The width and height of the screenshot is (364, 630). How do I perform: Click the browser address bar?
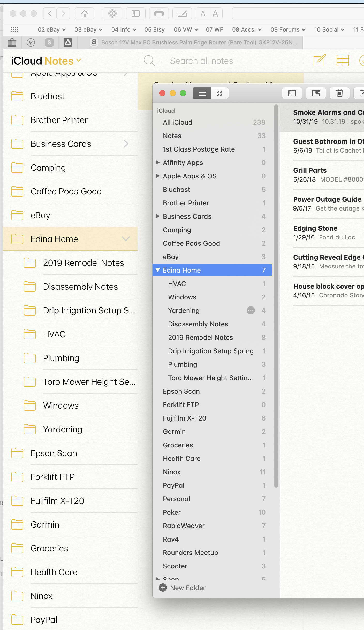tap(298, 13)
